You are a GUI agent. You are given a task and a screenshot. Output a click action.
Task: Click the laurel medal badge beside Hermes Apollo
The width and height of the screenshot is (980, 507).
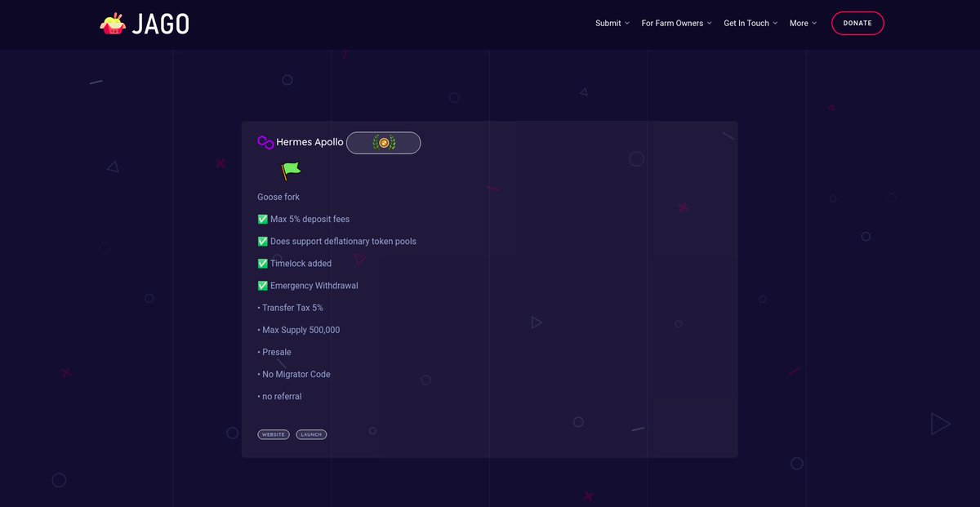pos(383,143)
